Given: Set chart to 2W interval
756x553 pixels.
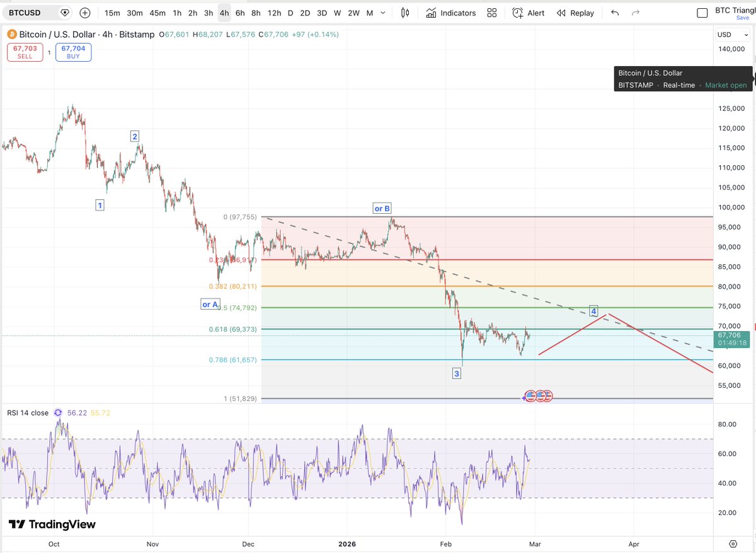Looking at the screenshot, I should (x=354, y=13).
